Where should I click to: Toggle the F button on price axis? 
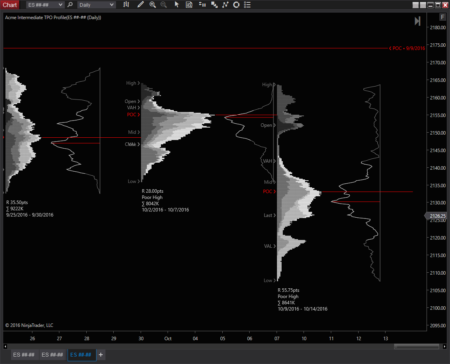[x=442, y=17]
